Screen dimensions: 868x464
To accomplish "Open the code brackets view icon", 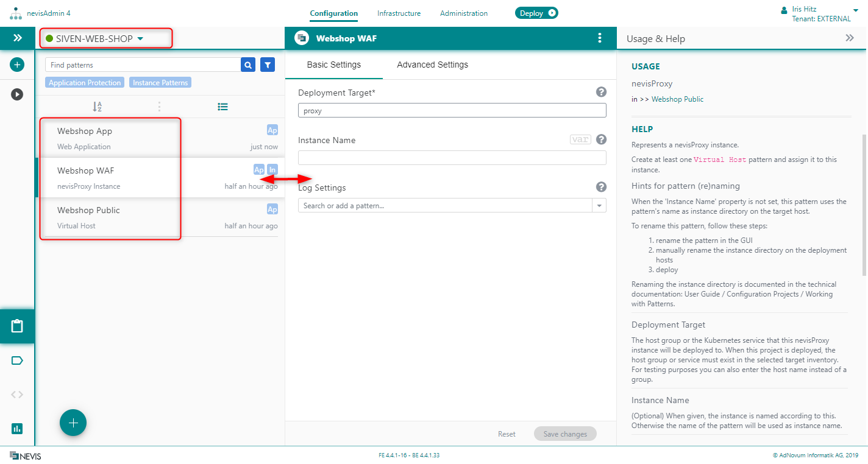I will tap(17, 395).
